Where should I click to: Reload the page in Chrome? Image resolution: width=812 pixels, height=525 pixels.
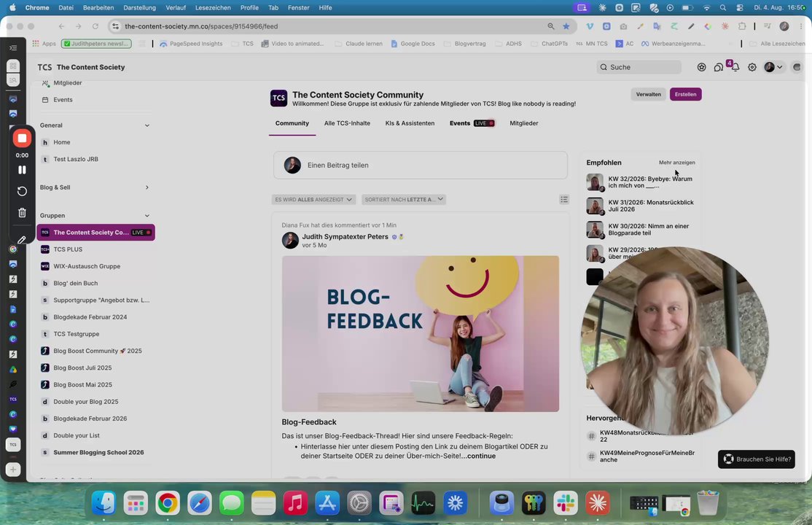95,26
